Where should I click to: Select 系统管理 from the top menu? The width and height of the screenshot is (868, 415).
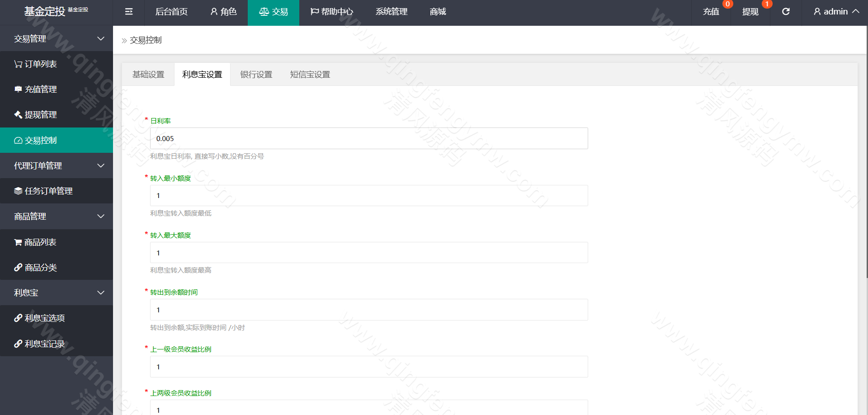(391, 11)
